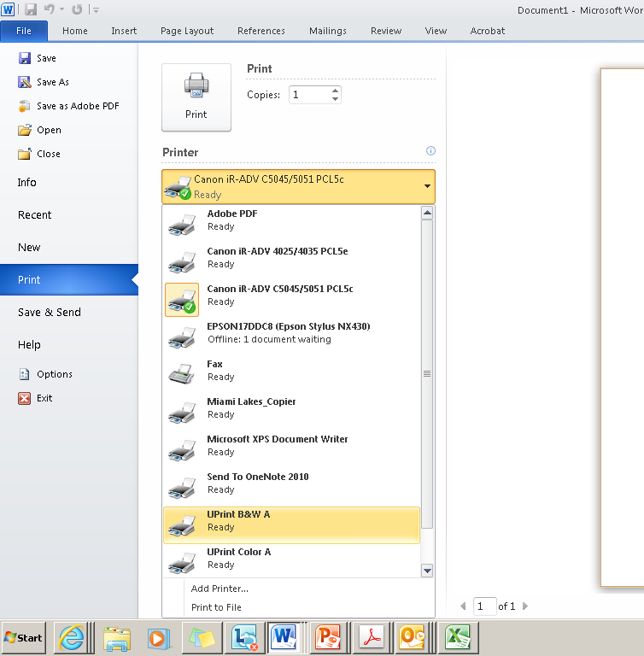Click the Undo icon in the title bar
This screenshot has width=644, height=656.
point(50,9)
